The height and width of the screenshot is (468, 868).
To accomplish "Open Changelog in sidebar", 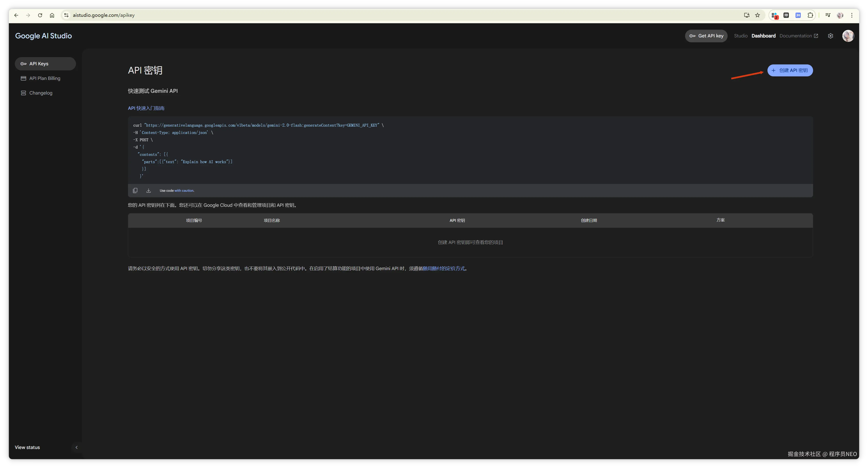I will click(x=41, y=93).
